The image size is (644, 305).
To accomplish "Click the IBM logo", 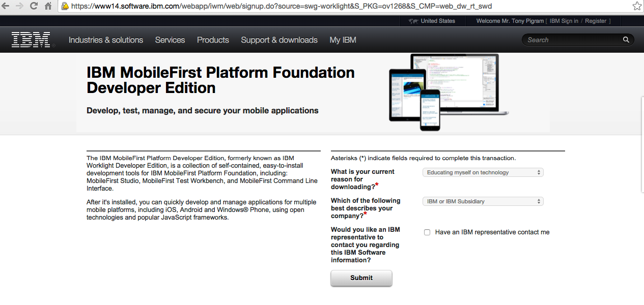I will [31, 40].
